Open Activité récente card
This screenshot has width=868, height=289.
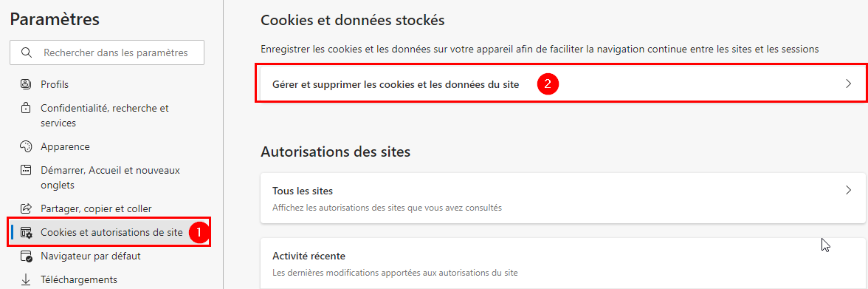tap(563, 263)
